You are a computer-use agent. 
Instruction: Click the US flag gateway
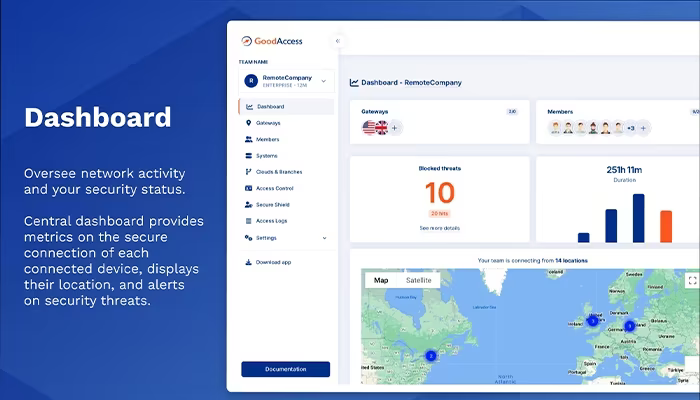(x=369, y=128)
